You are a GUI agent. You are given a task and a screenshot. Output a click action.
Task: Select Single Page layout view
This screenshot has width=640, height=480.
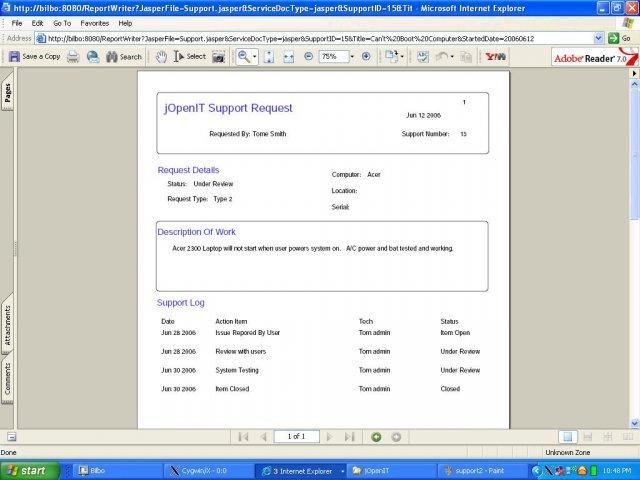click(x=568, y=437)
